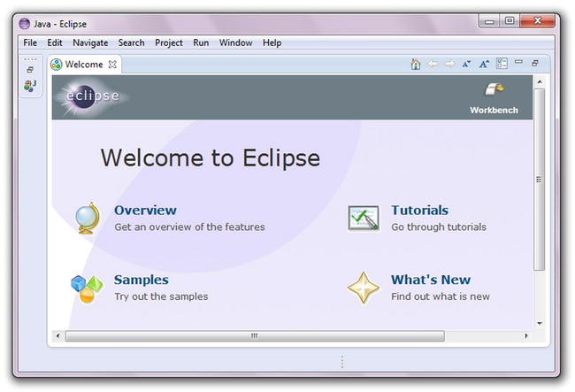
Task: Open the Samples link
Action: point(142,280)
